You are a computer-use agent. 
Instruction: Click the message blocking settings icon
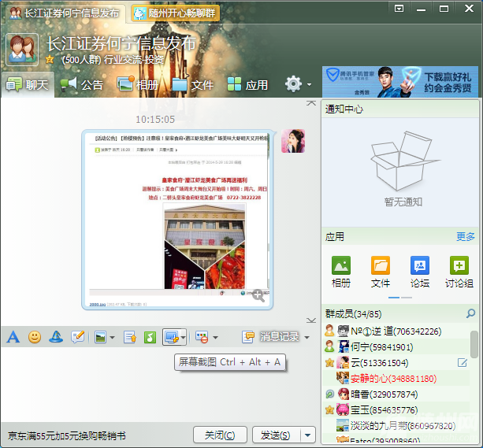pyautogui.click(x=202, y=337)
